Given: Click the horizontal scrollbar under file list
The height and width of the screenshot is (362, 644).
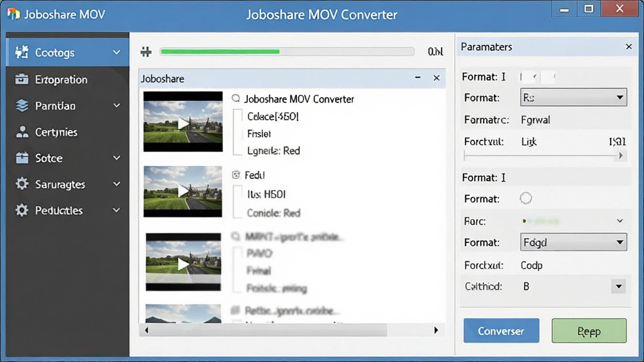Looking at the screenshot, I should [x=291, y=330].
